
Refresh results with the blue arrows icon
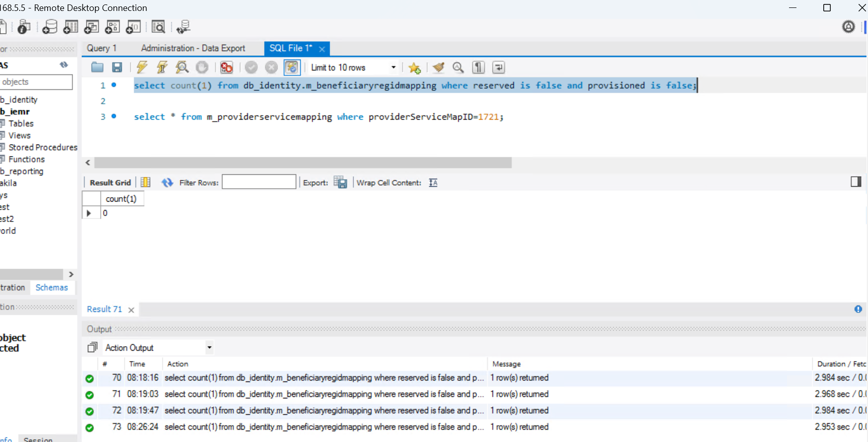167,182
